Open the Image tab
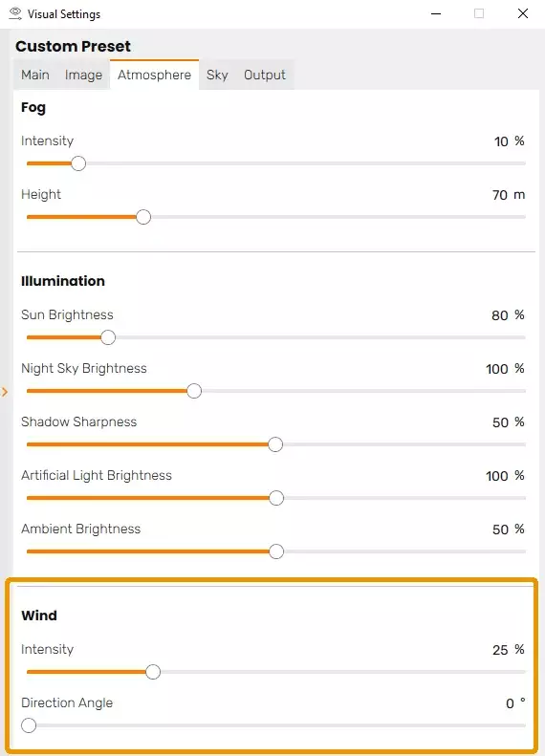 pos(83,75)
